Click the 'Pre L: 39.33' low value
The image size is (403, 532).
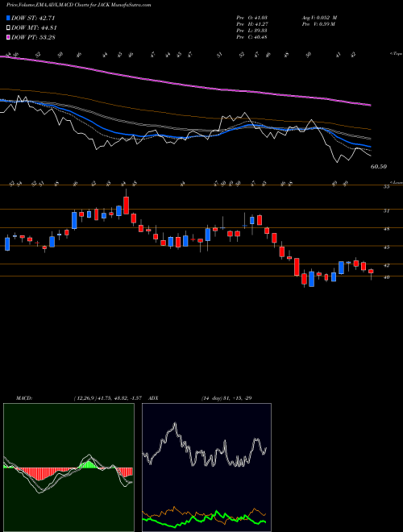(252, 31)
